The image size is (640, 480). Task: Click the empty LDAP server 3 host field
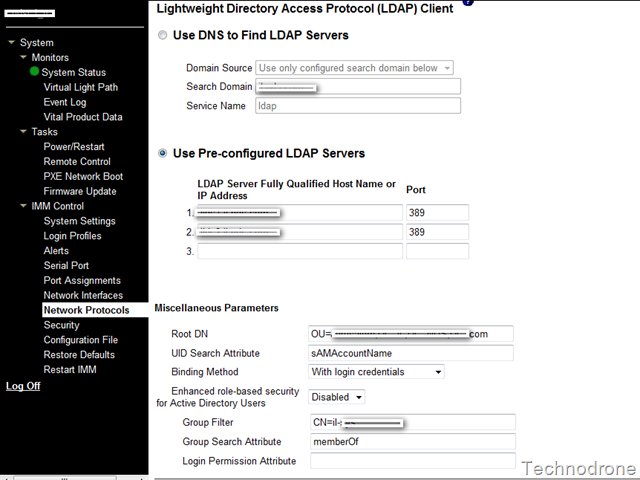coord(300,251)
